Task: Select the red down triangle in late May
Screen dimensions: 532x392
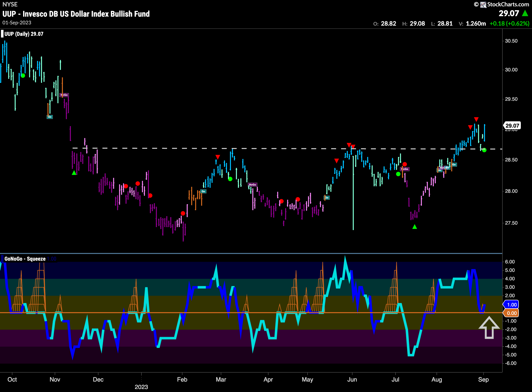Action: (x=337, y=161)
